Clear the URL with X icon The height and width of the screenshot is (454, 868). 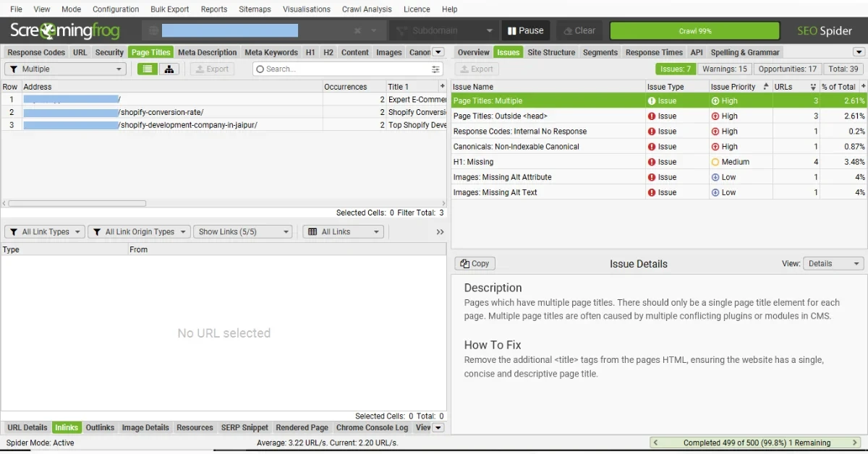click(357, 31)
